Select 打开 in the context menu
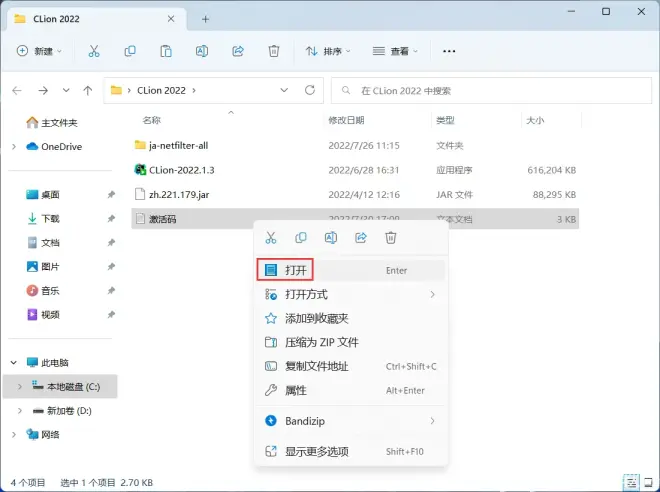660x492 pixels. 351,270
